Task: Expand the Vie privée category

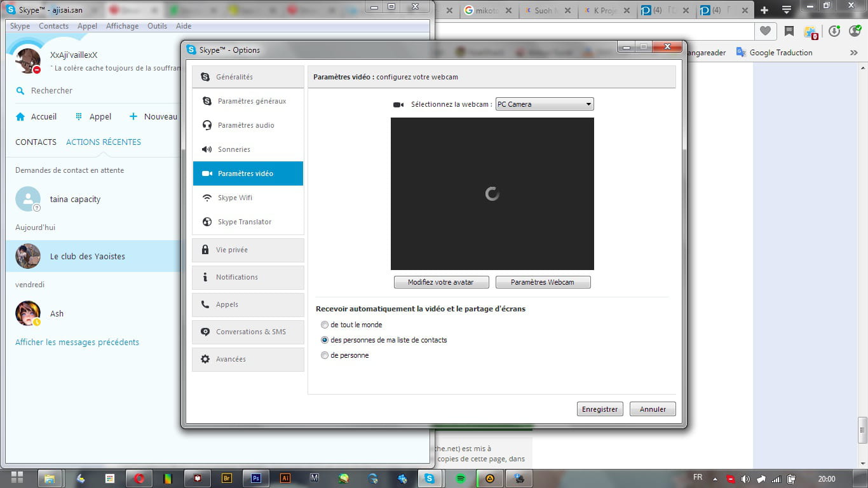Action: (248, 250)
